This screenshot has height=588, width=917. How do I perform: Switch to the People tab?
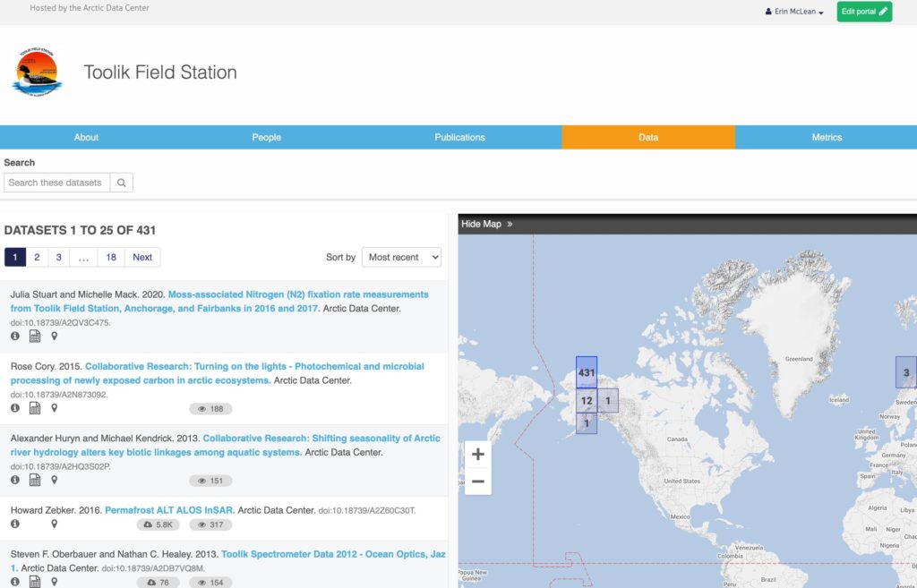pos(267,137)
